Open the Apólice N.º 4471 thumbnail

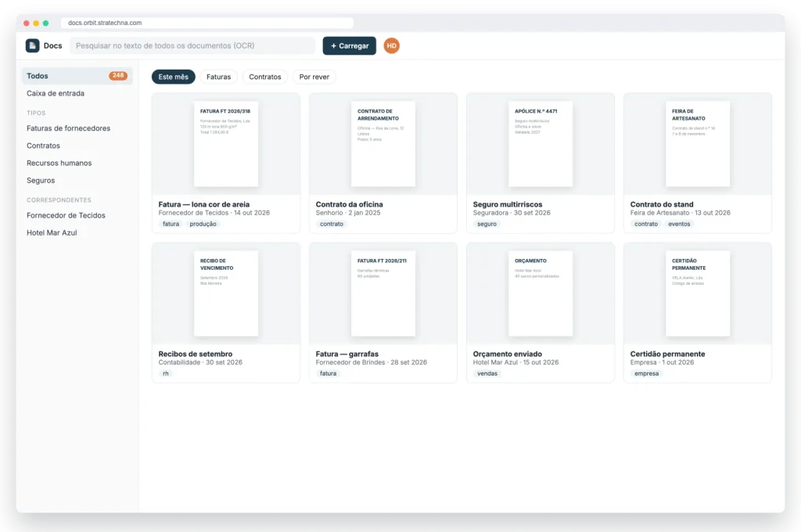point(541,144)
